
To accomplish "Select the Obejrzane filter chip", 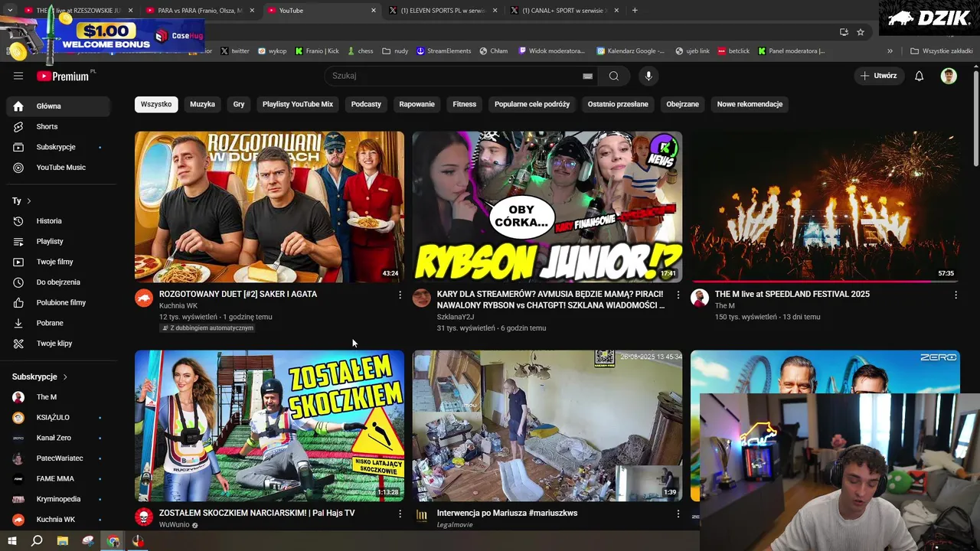I will [682, 104].
